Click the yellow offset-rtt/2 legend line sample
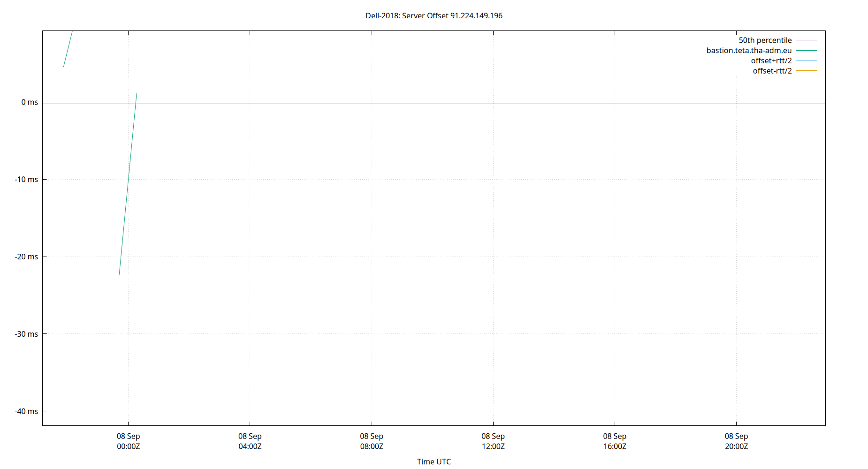The width and height of the screenshot is (868, 469). (807, 71)
